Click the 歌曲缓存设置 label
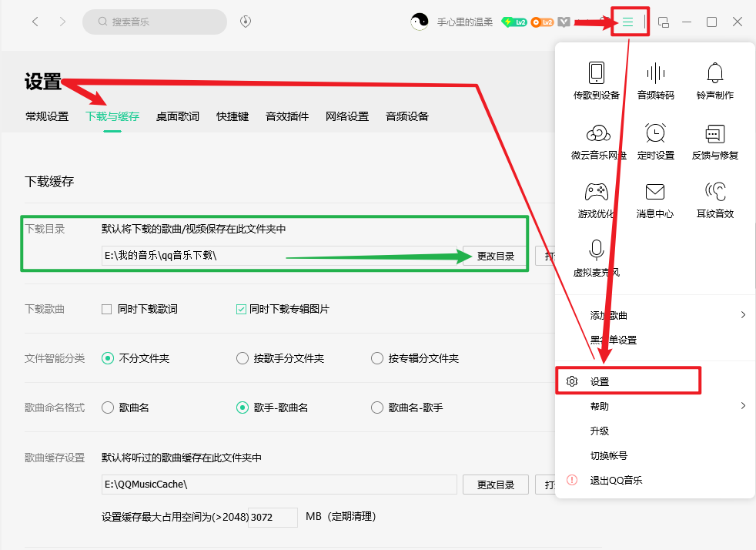 click(x=55, y=458)
